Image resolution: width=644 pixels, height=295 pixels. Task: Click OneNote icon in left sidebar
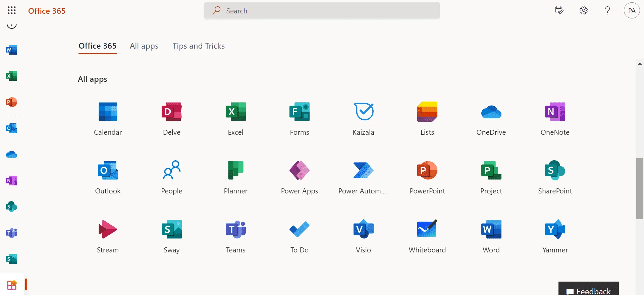pos(12,181)
